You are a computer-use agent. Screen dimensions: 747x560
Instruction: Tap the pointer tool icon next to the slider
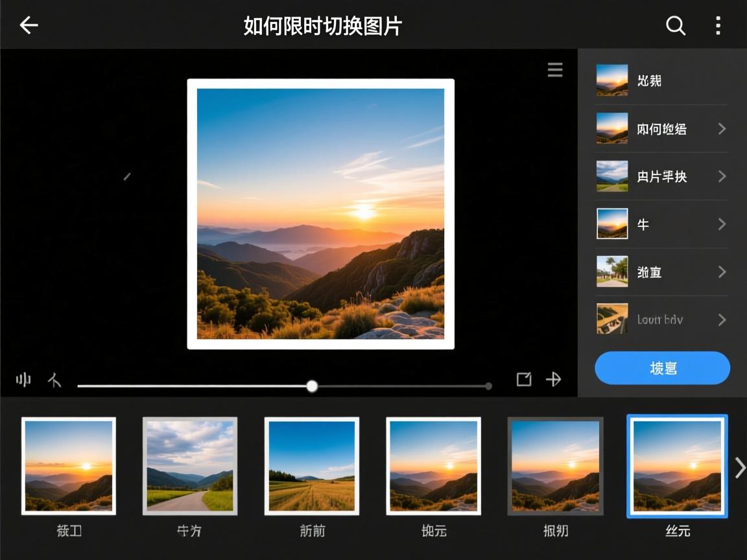click(x=55, y=380)
